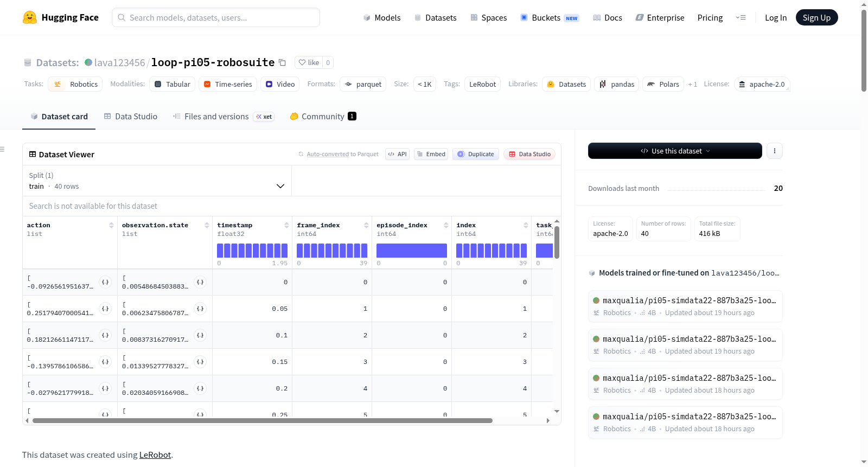Click the lava123456 user avatar
The height and width of the screenshot is (467, 868).
point(88,62)
